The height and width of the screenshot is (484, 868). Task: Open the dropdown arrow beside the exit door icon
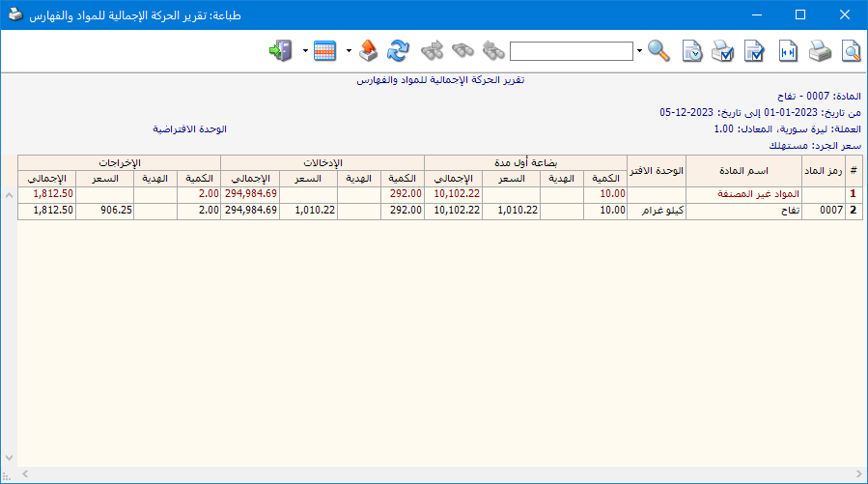tap(305, 51)
